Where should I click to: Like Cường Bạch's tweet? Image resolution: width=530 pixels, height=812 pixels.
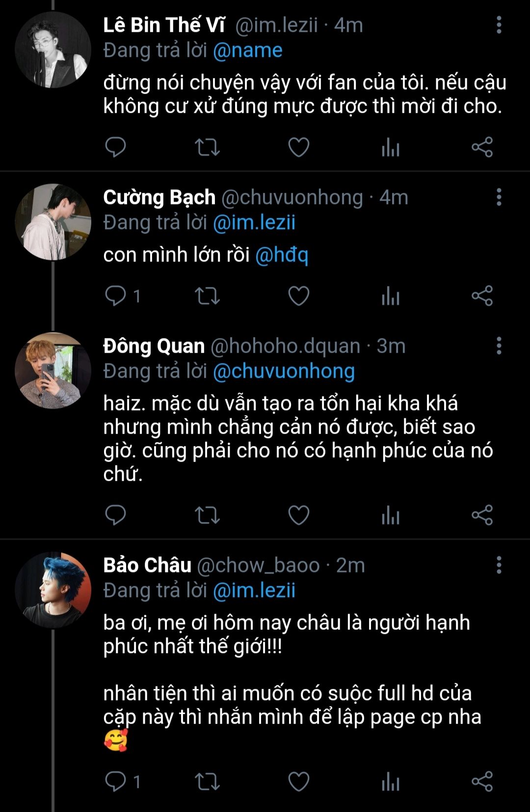click(x=298, y=295)
